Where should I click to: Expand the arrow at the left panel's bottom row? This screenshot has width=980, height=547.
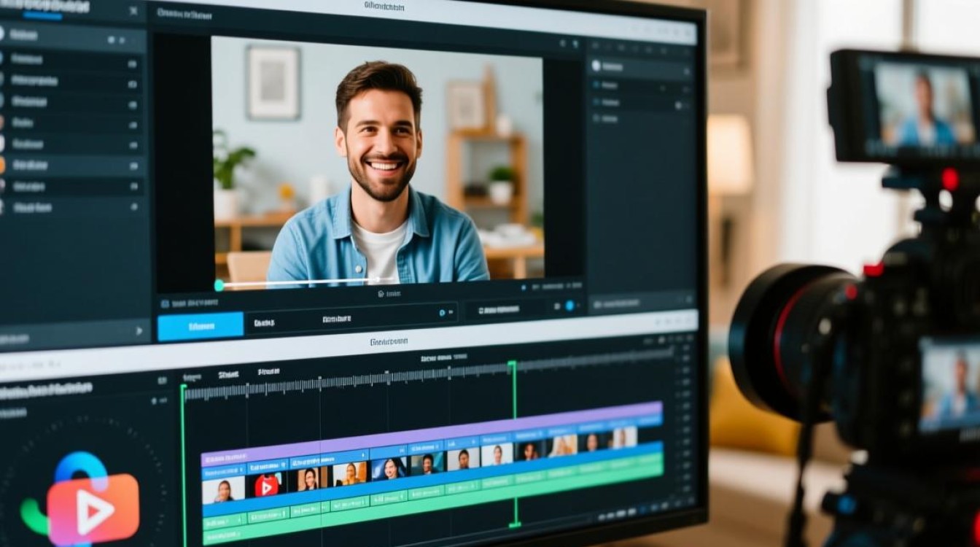click(x=139, y=330)
